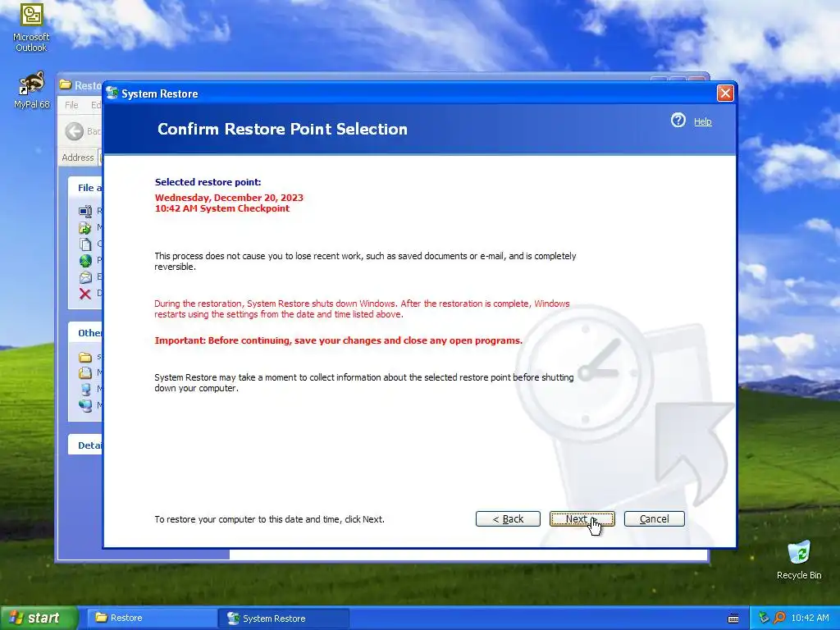
Task: Click the green arrow hardware tray icon
Action: point(764,618)
